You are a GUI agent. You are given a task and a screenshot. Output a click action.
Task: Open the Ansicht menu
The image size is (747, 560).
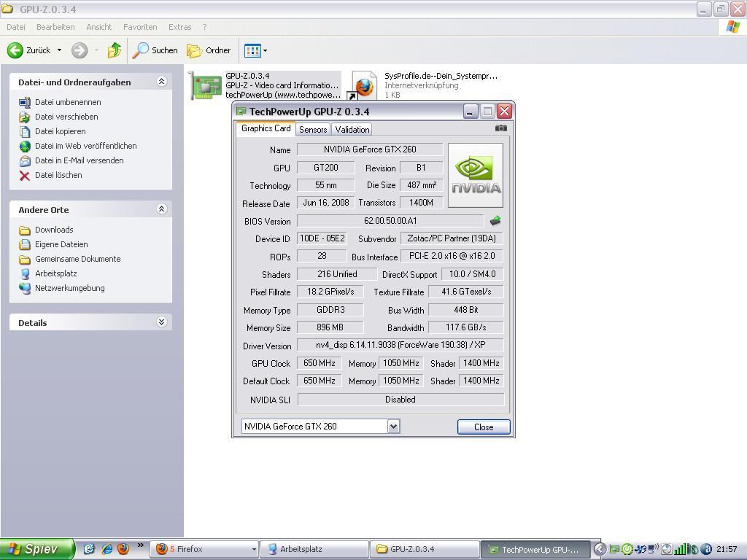99,27
